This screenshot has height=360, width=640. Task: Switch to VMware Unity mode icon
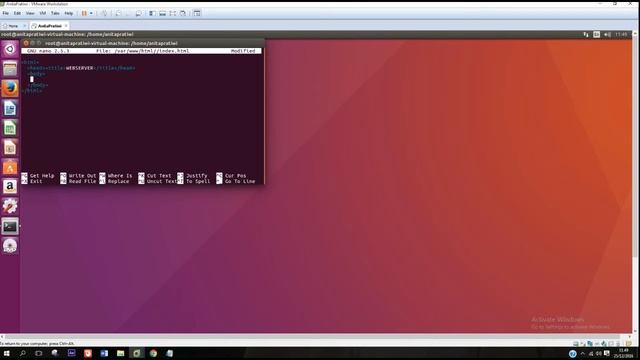[x=183, y=13]
